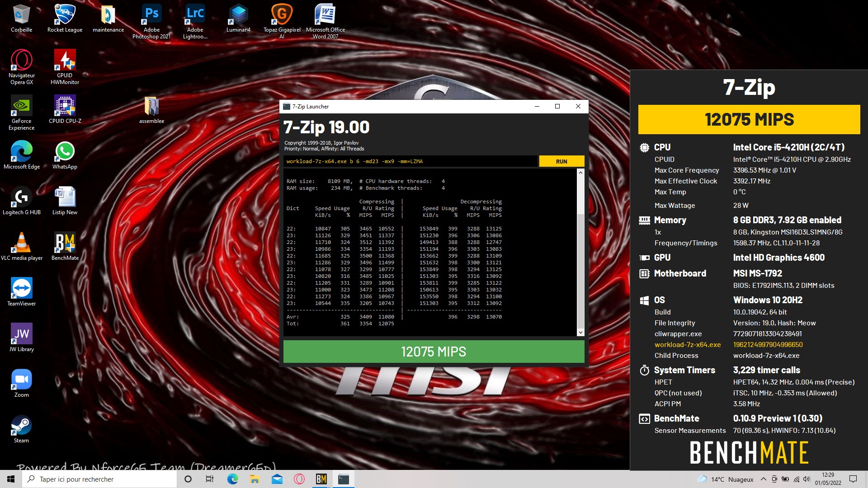The image size is (868, 488).
Task: Open the Corbeille recycle bin icon
Action: click(21, 18)
